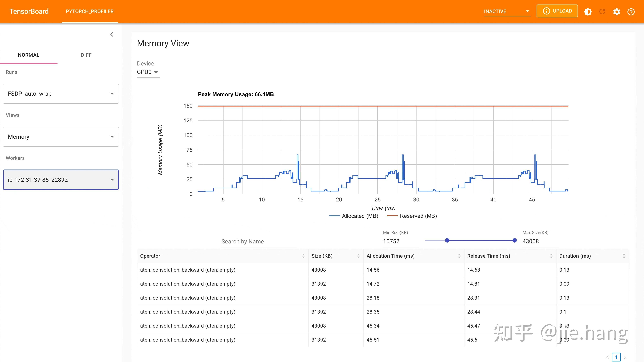Click the max size slider handle
This screenshot has width=644, height=362.
[x=514, y=240]
